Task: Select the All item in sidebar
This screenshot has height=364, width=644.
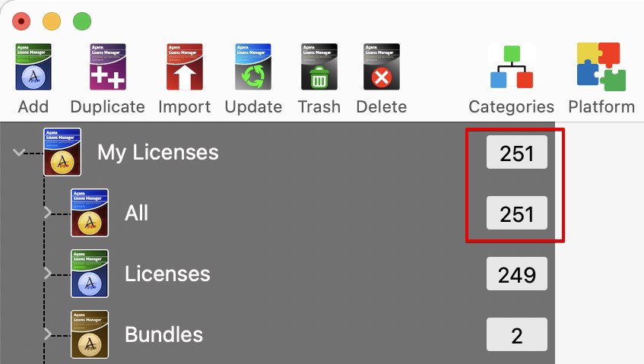Action: pos(136,214)
